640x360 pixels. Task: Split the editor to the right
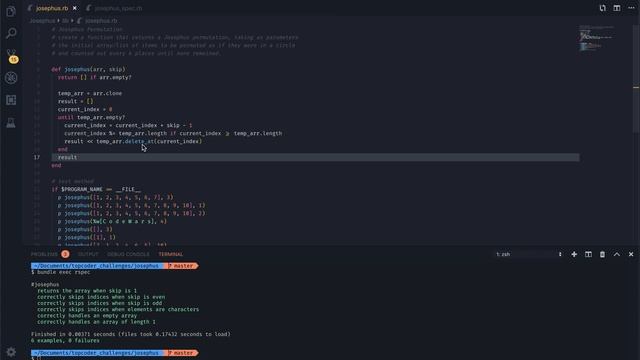[x=617, y=8]
